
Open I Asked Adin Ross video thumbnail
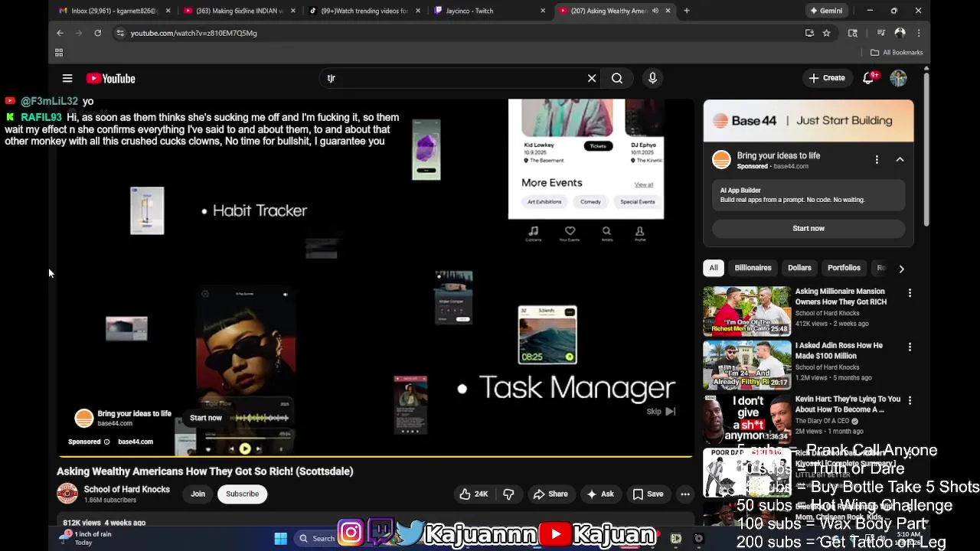(x=746, y=365)
